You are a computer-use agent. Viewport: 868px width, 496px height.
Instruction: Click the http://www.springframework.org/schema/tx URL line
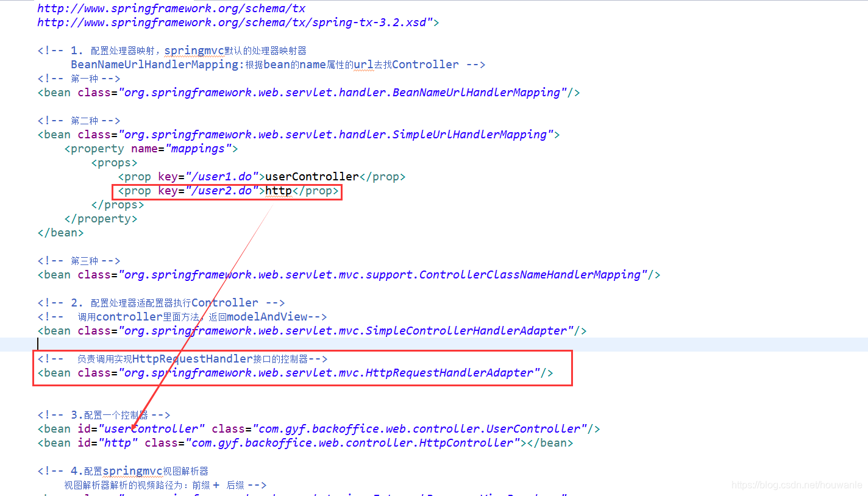click(x=171, y=9)
